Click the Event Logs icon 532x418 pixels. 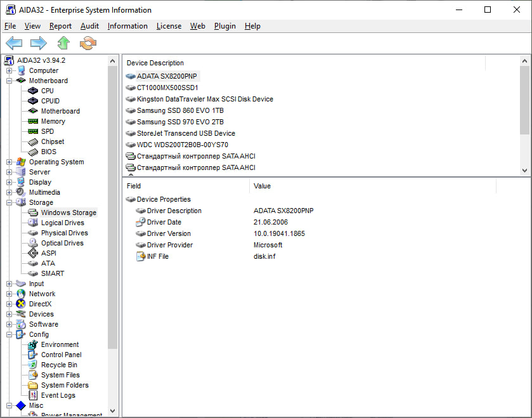(x=33, y=395)
